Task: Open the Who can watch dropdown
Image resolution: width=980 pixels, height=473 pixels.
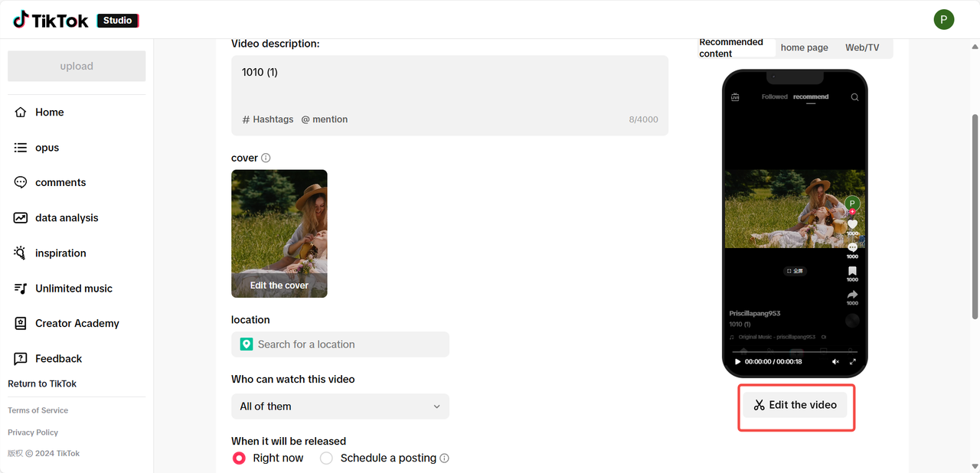Action: coord(340,406)
